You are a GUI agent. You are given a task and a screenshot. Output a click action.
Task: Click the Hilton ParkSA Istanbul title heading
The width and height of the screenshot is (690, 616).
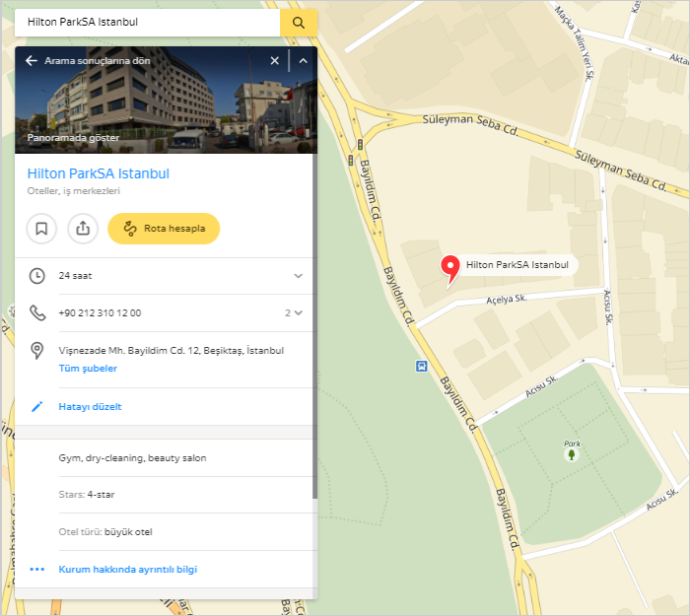tap(99, 173)
